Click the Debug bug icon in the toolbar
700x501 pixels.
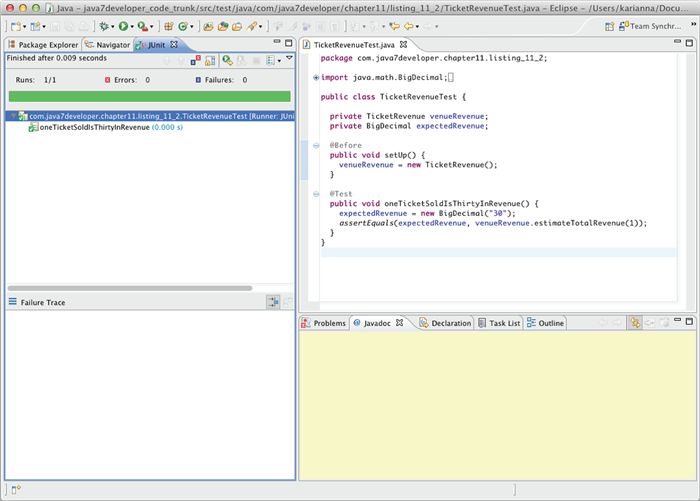pos(103,26)
